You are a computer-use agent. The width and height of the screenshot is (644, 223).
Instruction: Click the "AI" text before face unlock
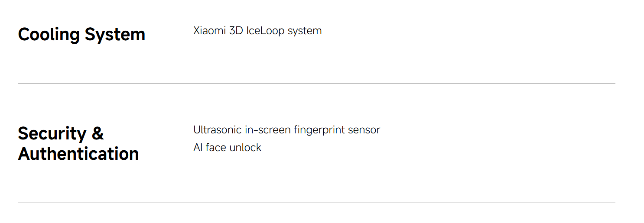click(198, 148)
